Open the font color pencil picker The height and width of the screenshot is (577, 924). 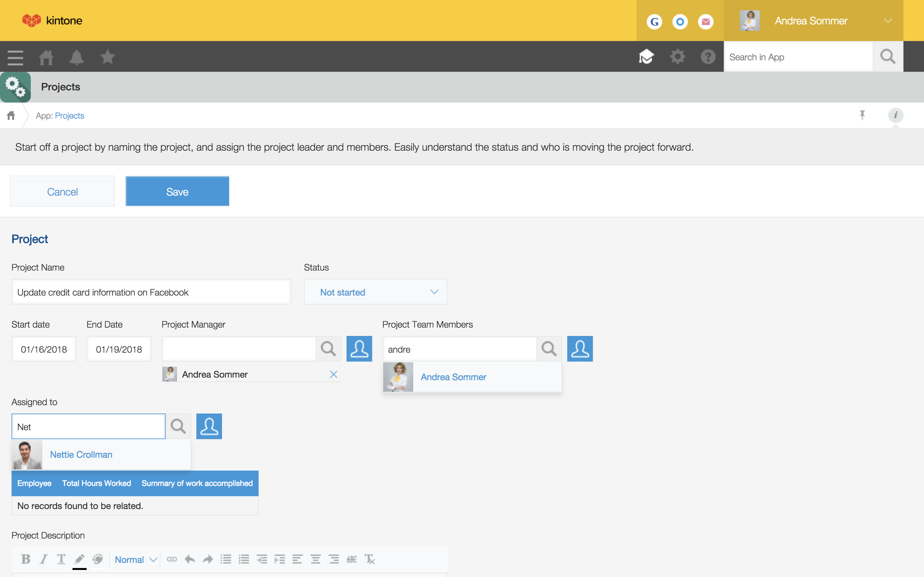[x=80, y=559]
